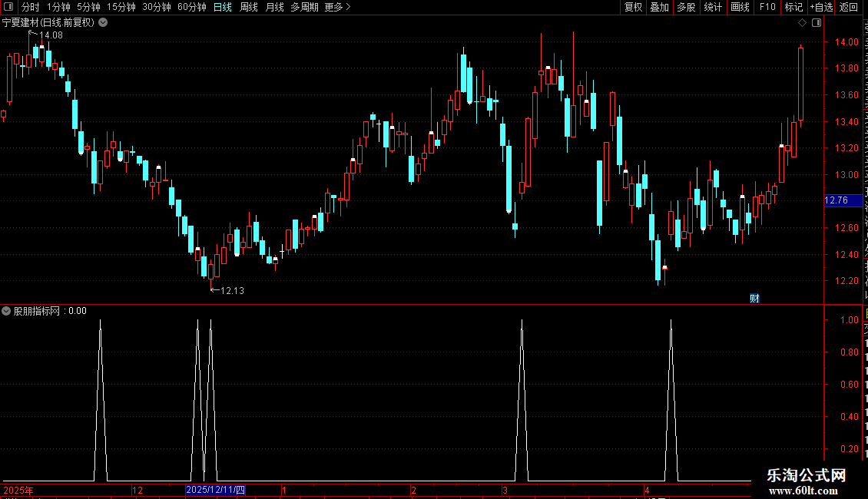Image resolution: width=868 pixels, height=499 pixels.
Task: Click the panel layout icon at top-left
Action: point(8,7)
